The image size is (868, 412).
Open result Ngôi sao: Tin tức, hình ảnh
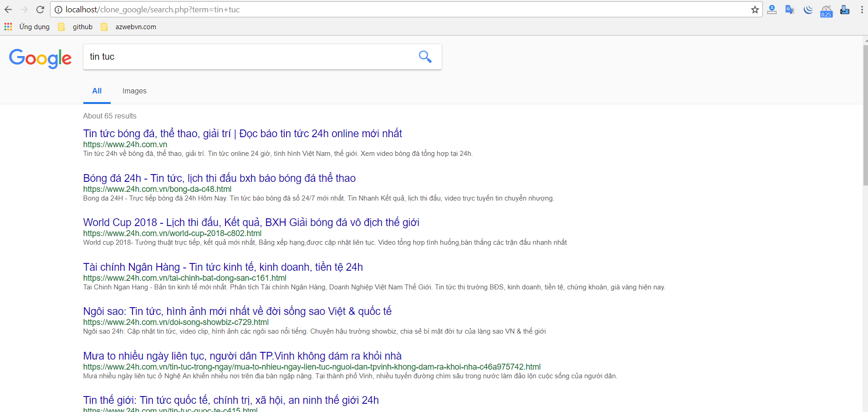coord(237,311)
